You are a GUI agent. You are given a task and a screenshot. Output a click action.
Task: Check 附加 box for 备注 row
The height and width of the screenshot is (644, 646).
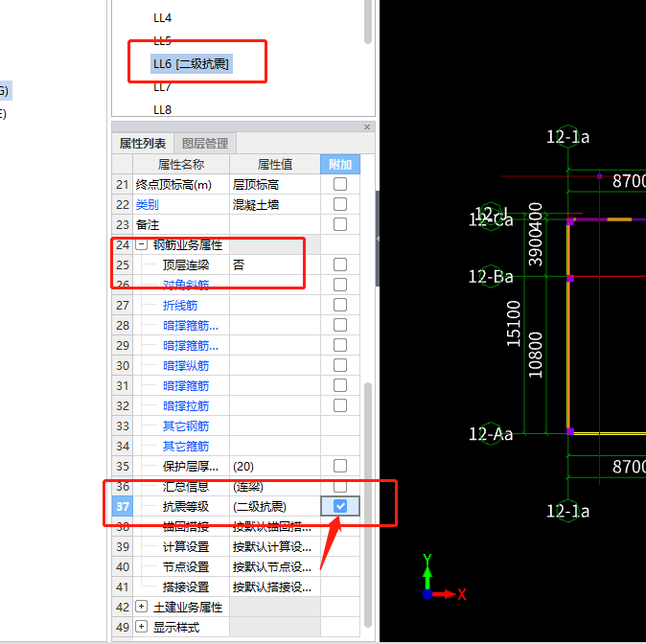click(x=340, y=224)
